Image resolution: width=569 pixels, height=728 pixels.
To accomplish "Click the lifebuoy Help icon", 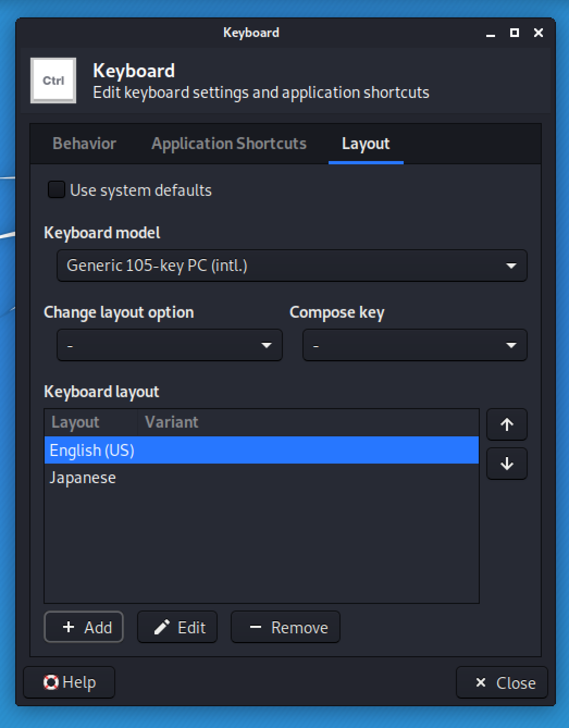I will click(51, 682).
